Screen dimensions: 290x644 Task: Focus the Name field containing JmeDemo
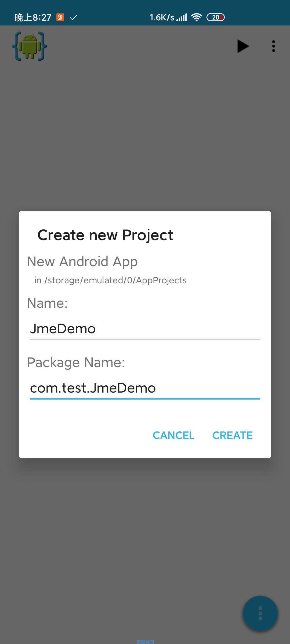pyautogui.click(x=145, y=329)
